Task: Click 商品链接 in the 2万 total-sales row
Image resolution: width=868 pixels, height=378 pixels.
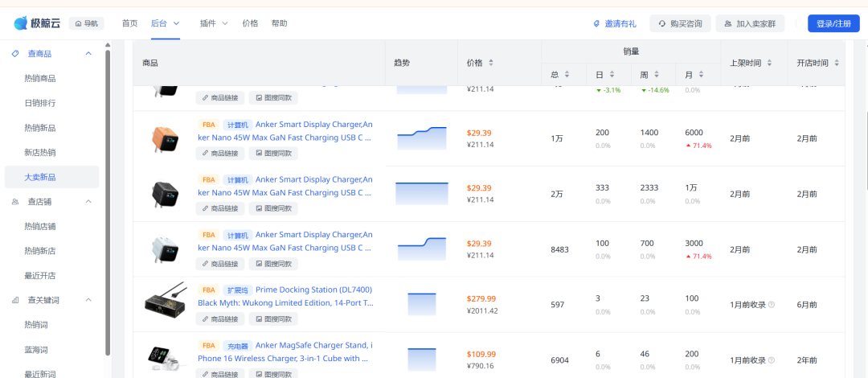Action: (219, 208)
